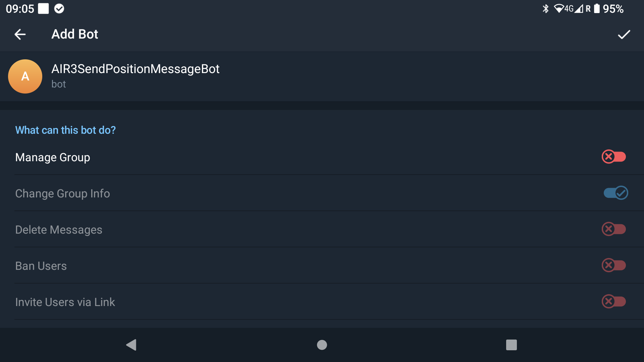Disable the Change Group Info switch
644x362 pixels.
pyautogui.click(x=616, y=193)
